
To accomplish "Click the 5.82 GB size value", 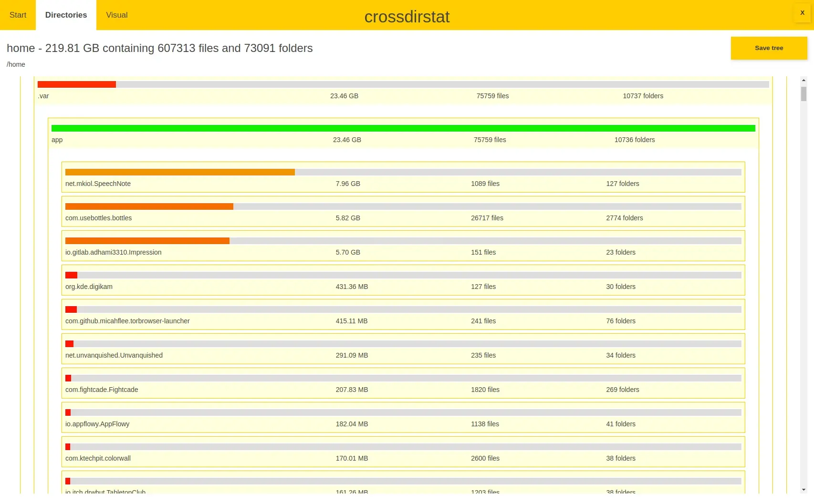I will pos(348,218).
